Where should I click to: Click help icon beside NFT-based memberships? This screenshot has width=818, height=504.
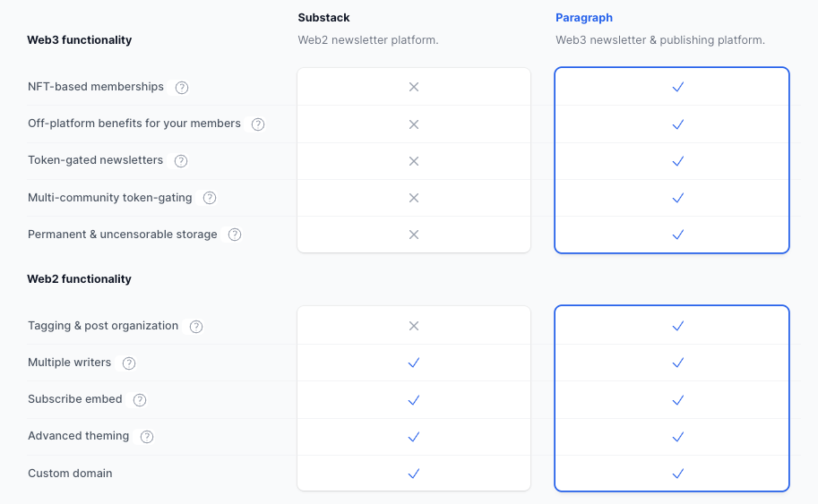(x=182, y=88)
